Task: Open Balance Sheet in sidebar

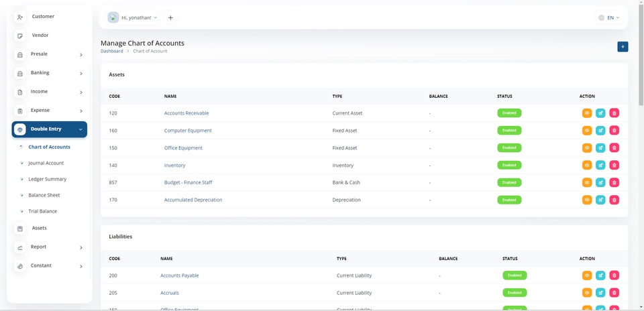Action: coord(44,195)
